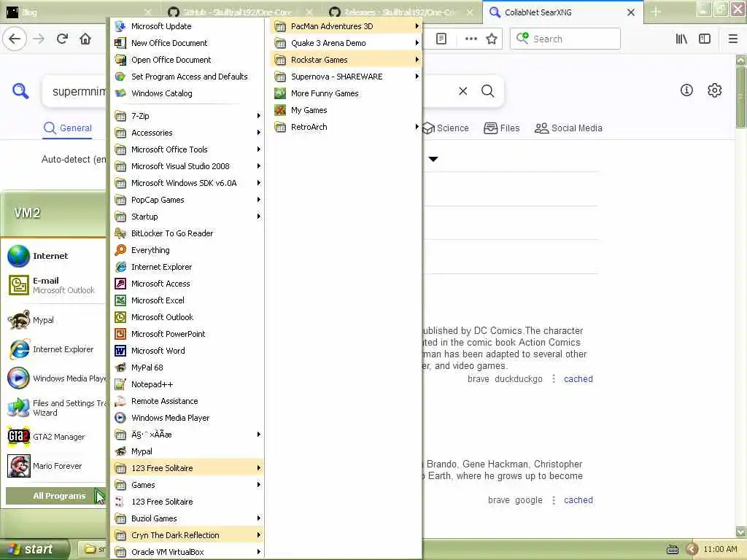Viewport: 747px width, 560px height.
Task: Open Microsoft Update from the programs menu
Action: [x=187, y=26]
